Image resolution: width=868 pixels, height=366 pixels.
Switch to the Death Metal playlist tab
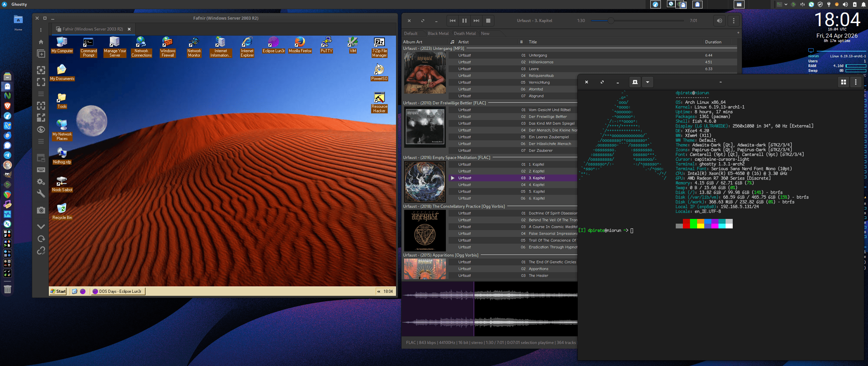[465, 34]
